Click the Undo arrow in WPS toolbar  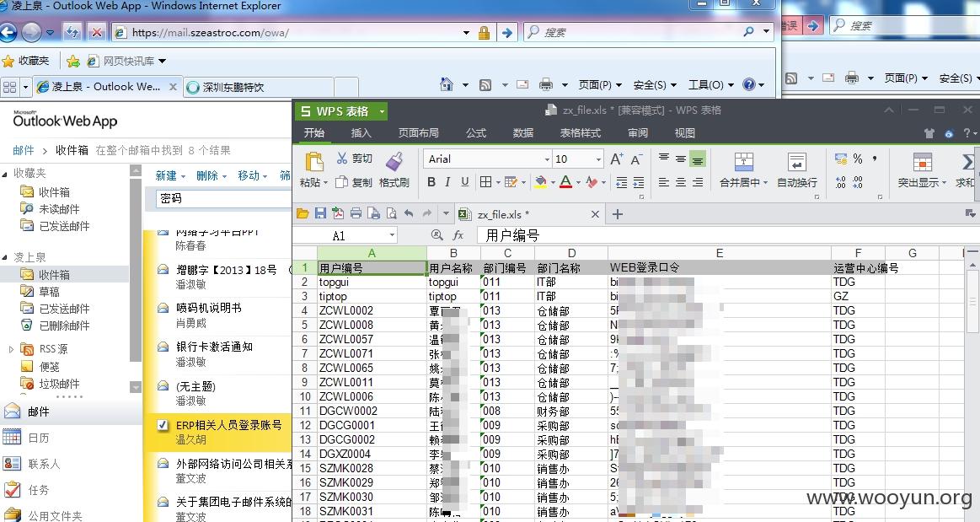(409, 214)
